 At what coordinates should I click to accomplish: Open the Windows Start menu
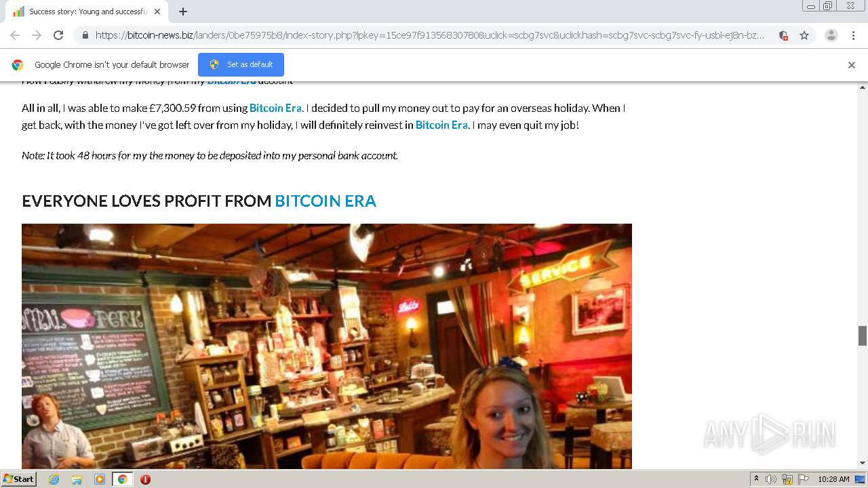tap(18, 479)
